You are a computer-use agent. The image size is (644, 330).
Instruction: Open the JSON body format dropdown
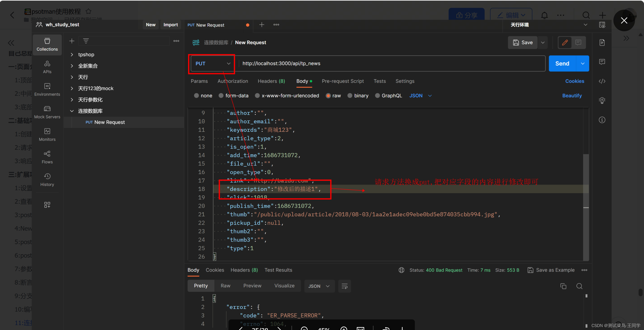click(x=420, y=96)
